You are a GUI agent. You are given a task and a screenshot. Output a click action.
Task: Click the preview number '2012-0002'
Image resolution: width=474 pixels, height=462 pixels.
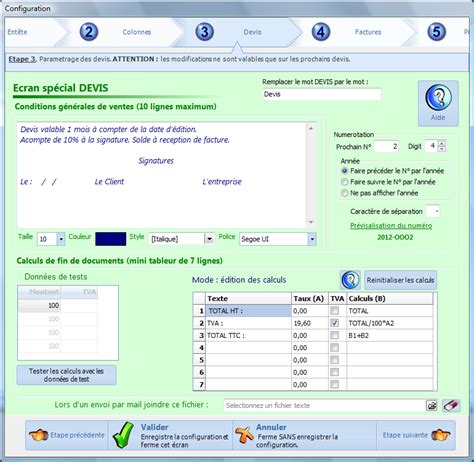pos(395,237)
